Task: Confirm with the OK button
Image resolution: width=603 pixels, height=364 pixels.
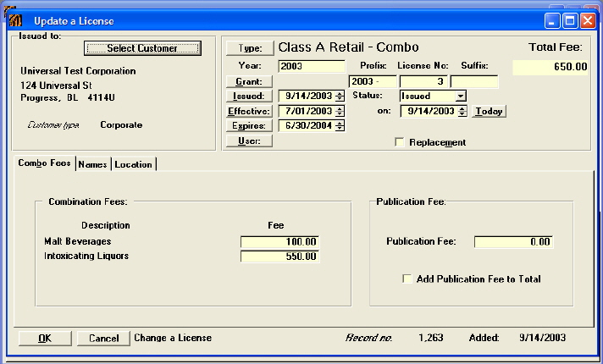Action: click(x=45, y=338)
